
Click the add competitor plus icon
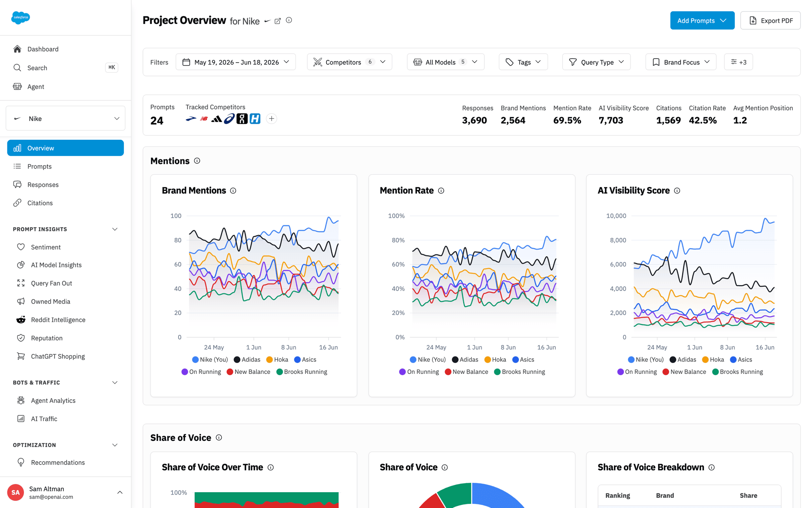pyautogui.click(x=272, y=119)
